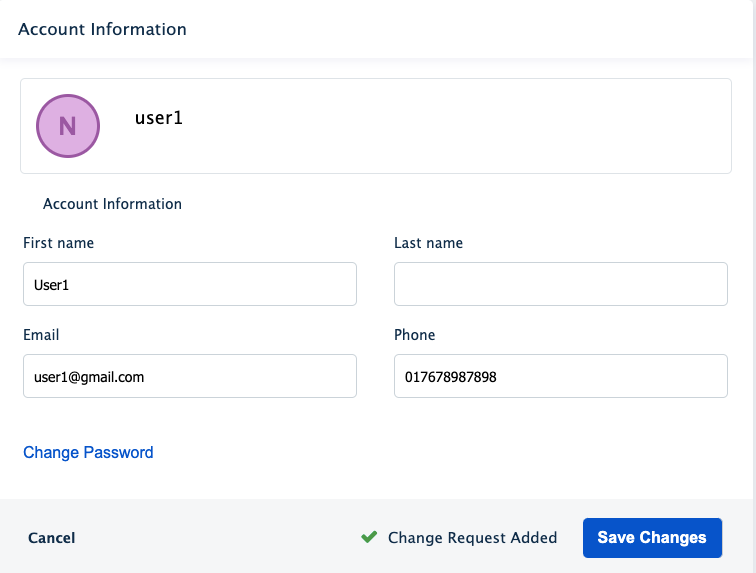
Task: Focus the First name input field
Action: tap(189, 284)
